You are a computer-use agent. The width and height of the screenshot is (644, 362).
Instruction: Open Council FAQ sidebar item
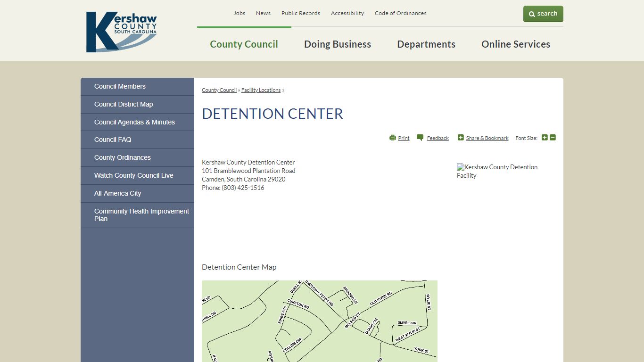point(137,140)
